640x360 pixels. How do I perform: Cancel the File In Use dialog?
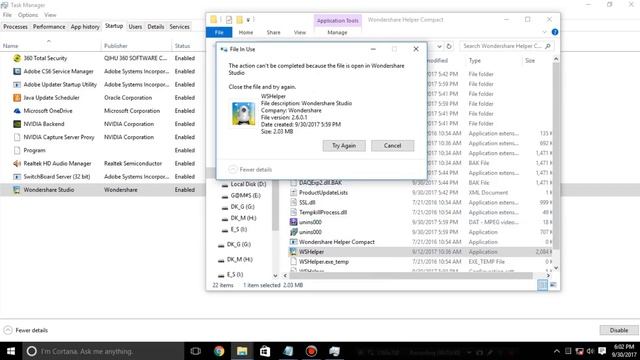coord(392,146)
